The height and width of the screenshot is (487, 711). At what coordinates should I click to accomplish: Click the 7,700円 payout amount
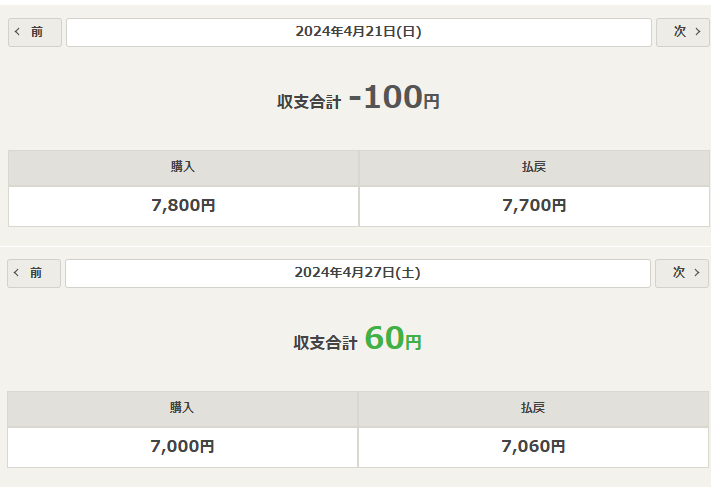[534, 206]
